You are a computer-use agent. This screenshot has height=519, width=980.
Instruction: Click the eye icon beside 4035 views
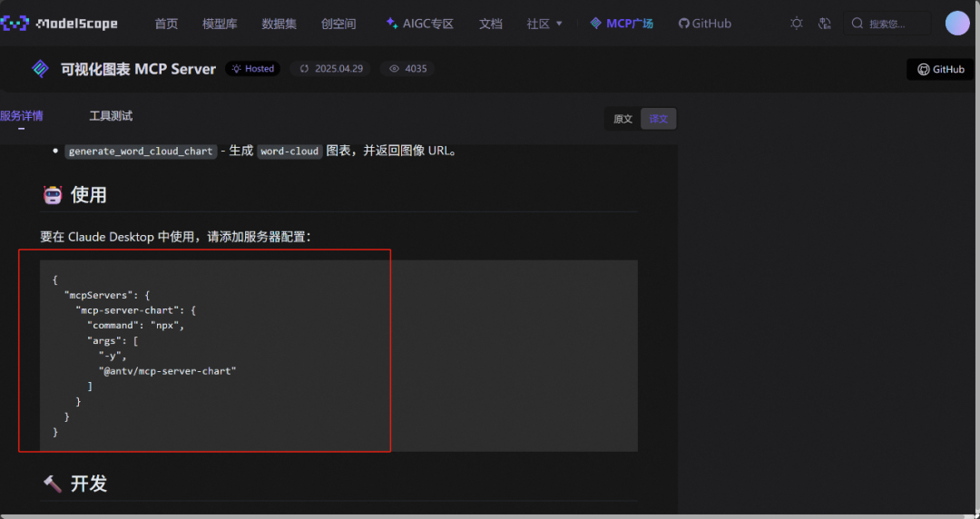click(394, 69)
